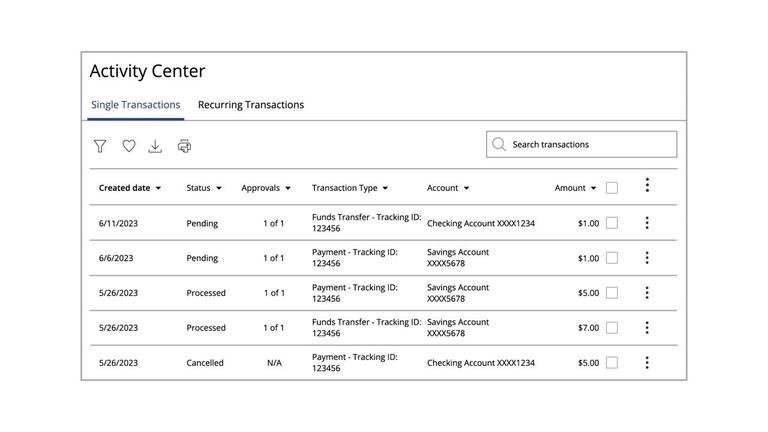
Task: Click 1 of 1 approvals in 6/11/2023 row
Action: click(273, 223)
